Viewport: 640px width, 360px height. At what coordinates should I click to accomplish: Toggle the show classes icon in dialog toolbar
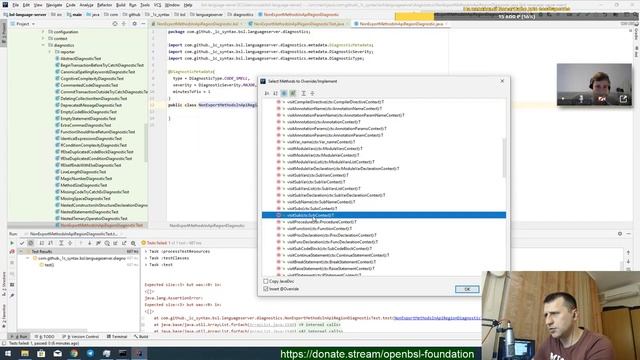tap(284, 93)
